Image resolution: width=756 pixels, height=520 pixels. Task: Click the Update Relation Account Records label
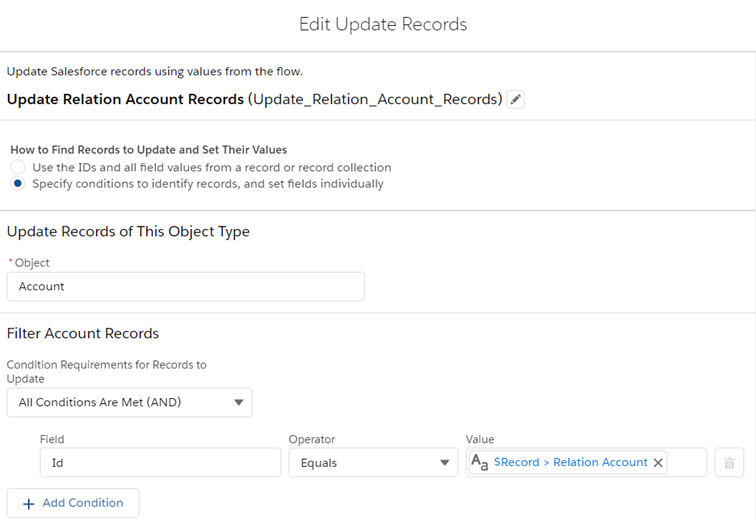125,99
